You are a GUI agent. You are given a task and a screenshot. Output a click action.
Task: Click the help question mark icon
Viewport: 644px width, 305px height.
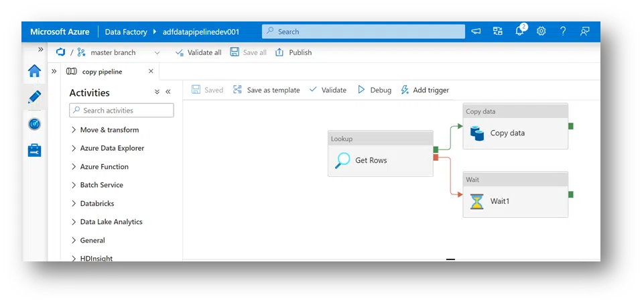pyautogui.click(x=563, y=32)
